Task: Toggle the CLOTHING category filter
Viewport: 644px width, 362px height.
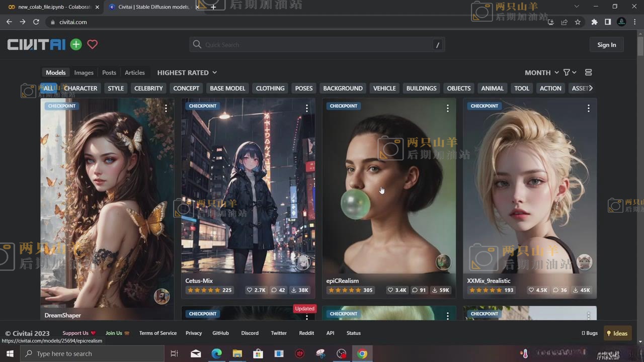Action: point(270,88)
